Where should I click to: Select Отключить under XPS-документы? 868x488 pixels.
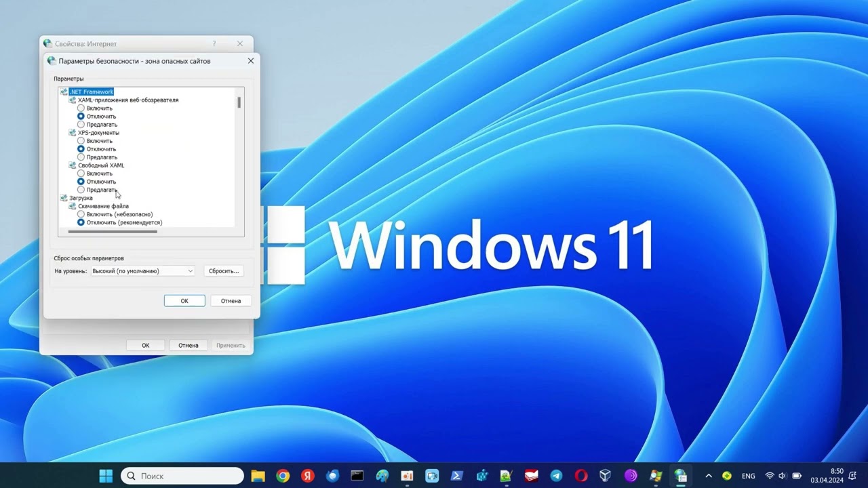point(81,148)
